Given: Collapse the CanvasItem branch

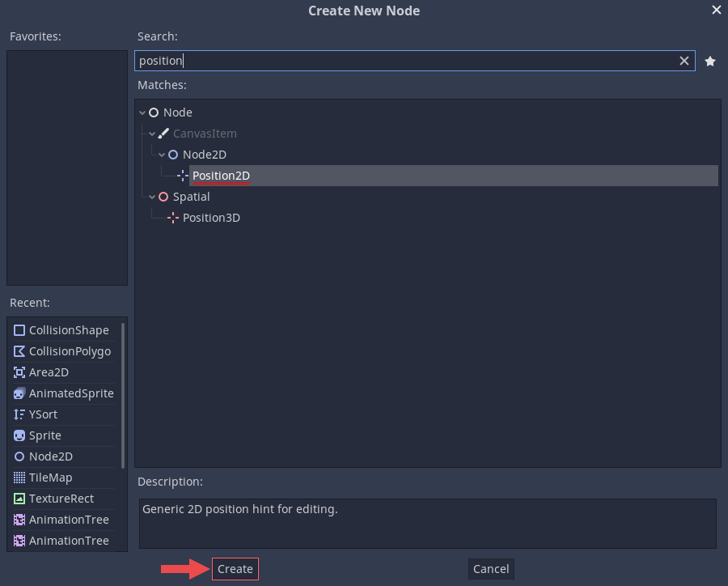Looking at the screenshot, I should coord(152,134).
